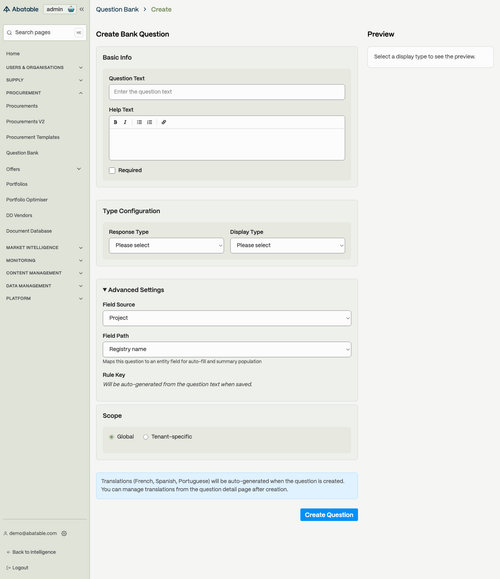This screenshot has width=500, height=579.
Task: Open the Response Type dropdown
Action: 166,246
